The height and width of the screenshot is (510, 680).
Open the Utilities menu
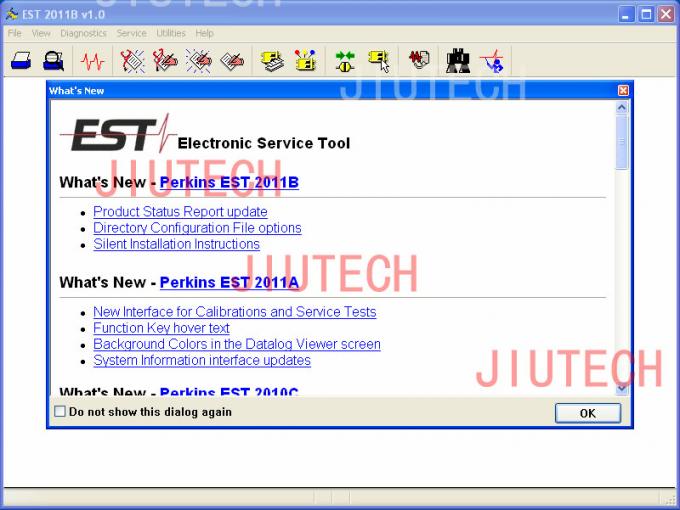tap(171, 33)
